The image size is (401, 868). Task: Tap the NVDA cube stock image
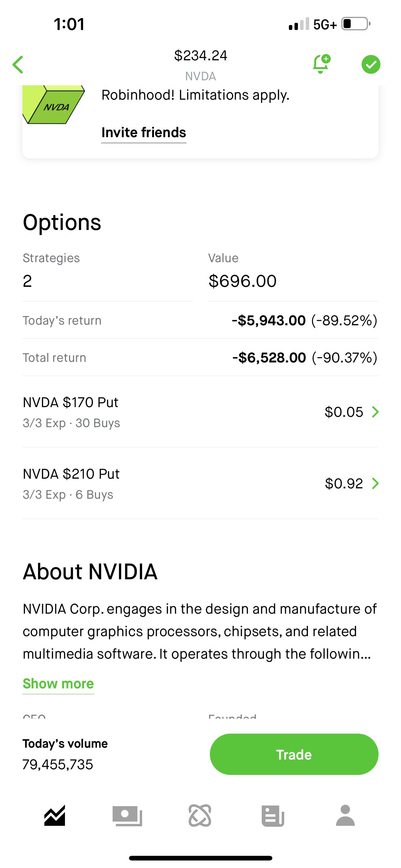(54, 105)
